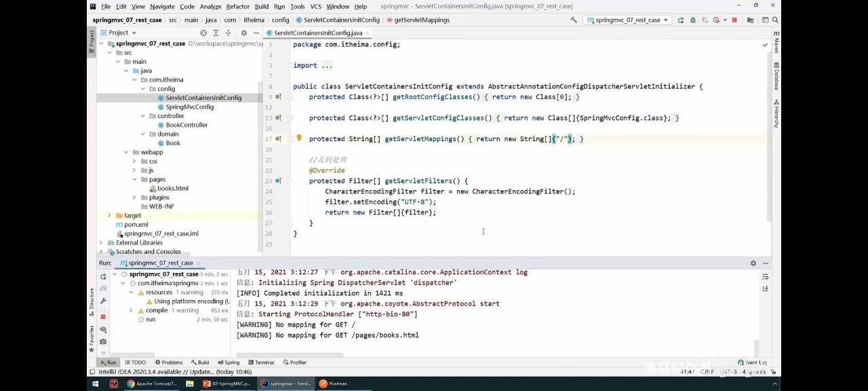Open the springmvc_07_rest_case run configuration dropdown
Image resolution: width=868 pixels, height=391 pixels.
click(627, 20)
